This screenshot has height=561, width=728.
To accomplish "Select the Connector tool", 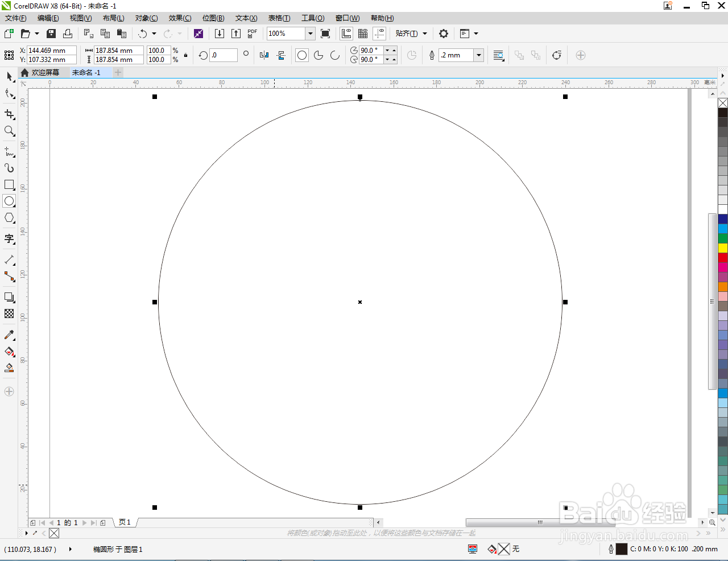I will point(9,276).
